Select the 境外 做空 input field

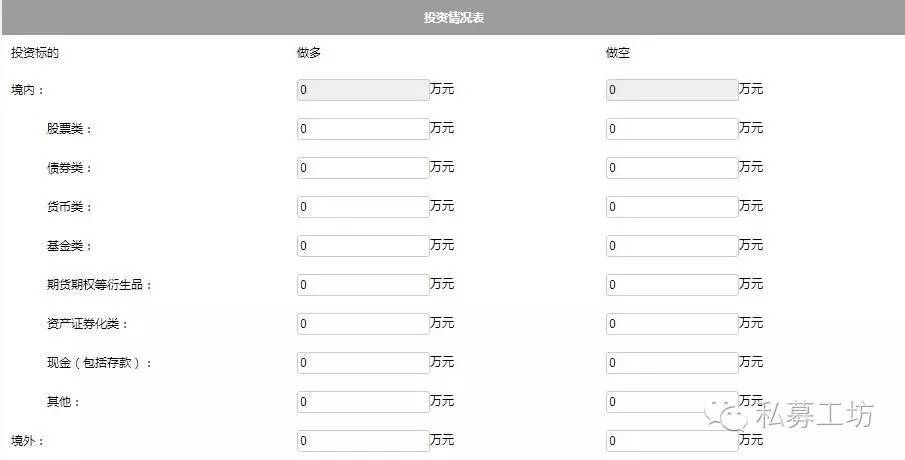[672, 441]
